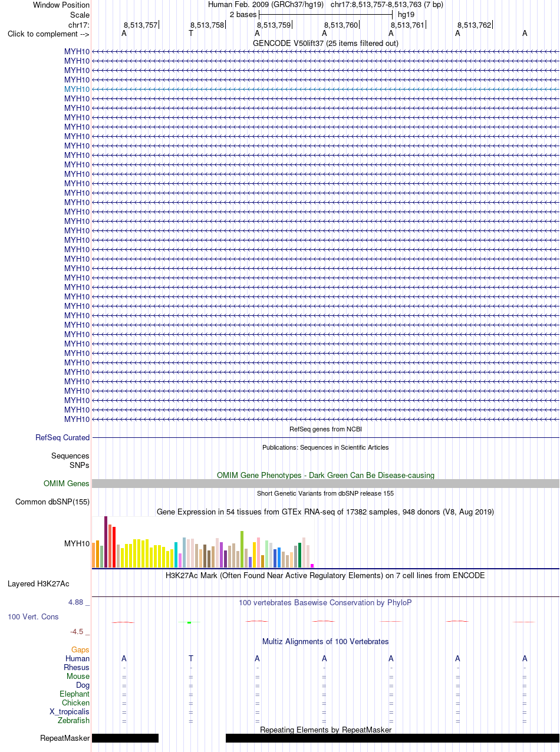Click the H3K27Ac Mark ENCODE track title

pos(325,575)
